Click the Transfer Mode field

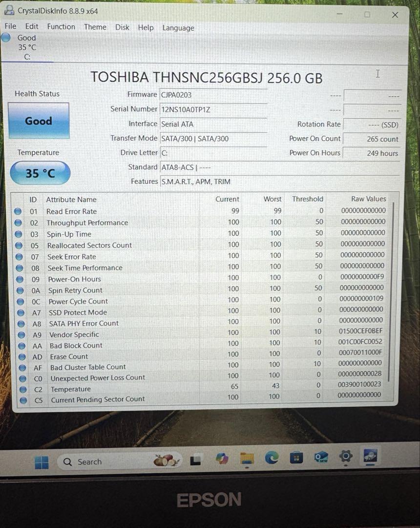point(213,138)
